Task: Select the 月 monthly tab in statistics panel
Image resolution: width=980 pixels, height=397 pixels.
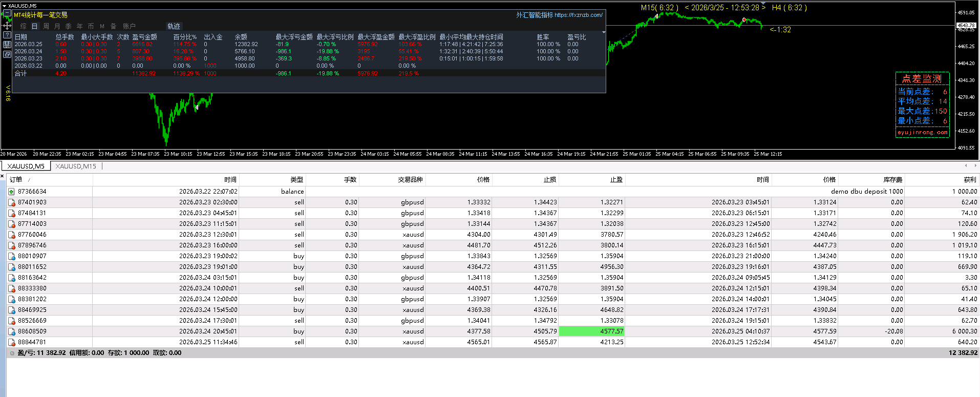Action: pos(57,26)
